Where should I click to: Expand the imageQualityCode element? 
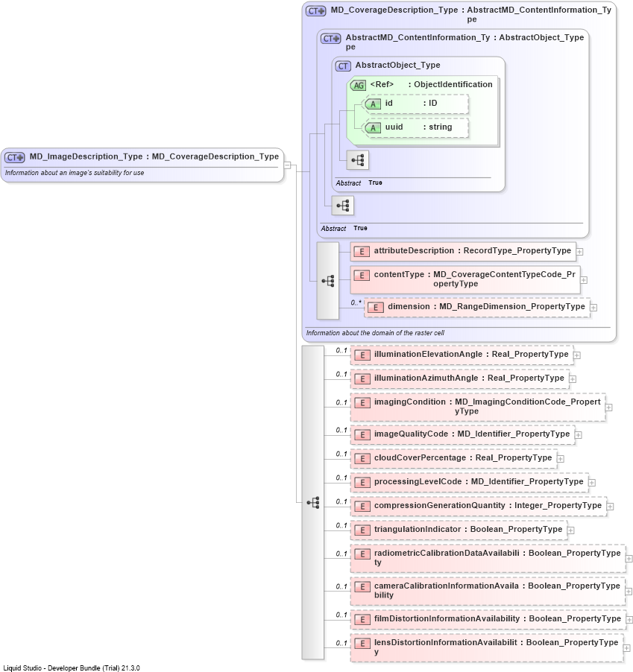tap(578, 435)
